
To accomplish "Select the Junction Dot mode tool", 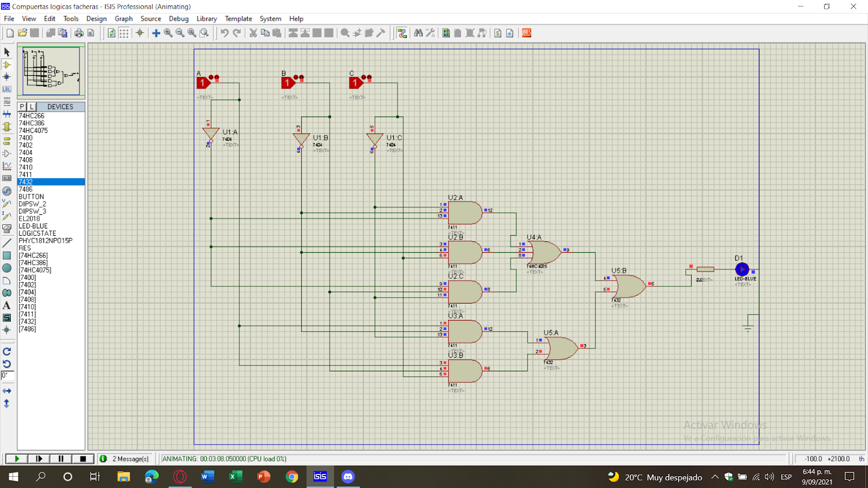I will (x=7, y=77).
